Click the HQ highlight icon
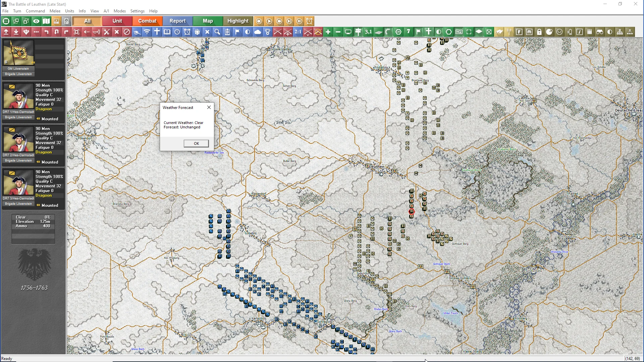This screenshot has height=362, width=644. point(459,32)
